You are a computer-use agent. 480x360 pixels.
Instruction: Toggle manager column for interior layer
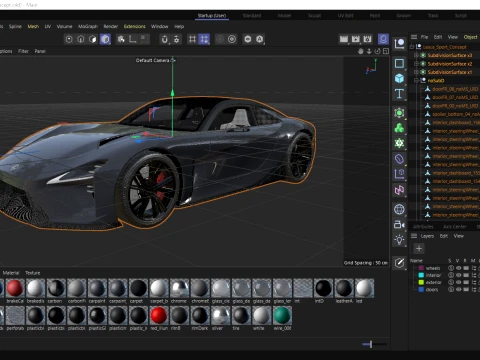474,275
